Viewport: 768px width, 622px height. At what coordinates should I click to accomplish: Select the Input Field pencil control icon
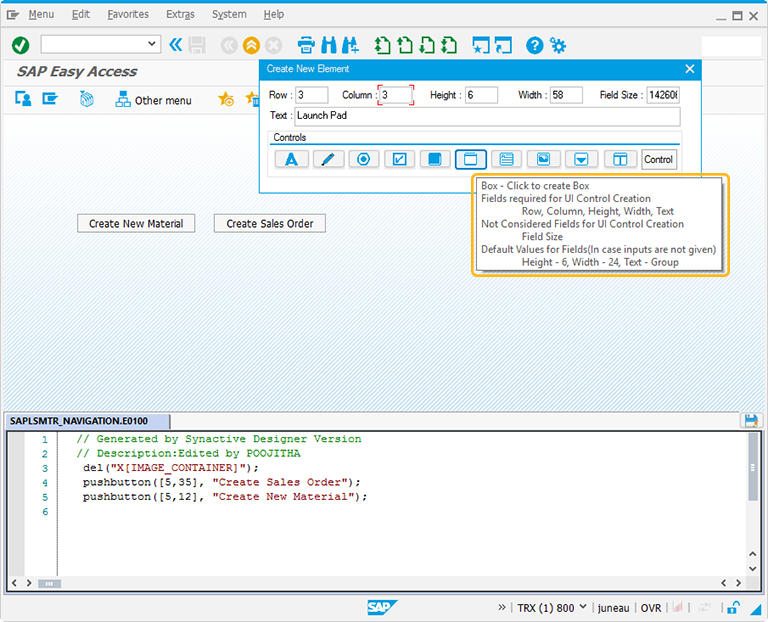tap(328, 159)
